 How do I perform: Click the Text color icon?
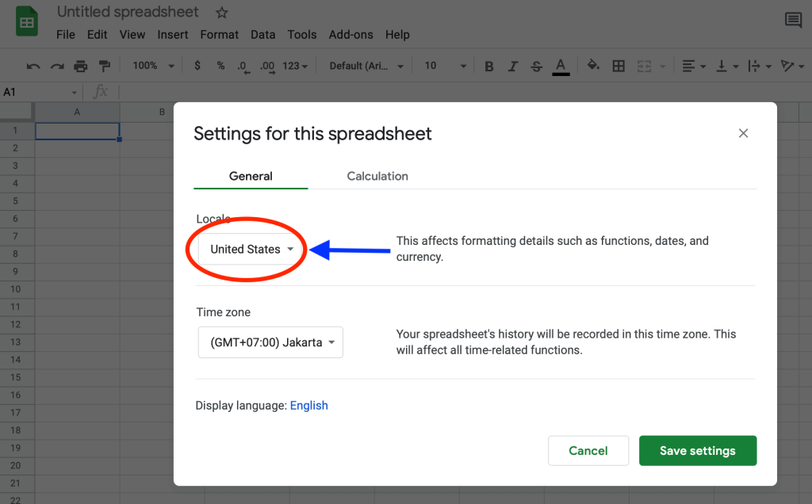(561, 66)
